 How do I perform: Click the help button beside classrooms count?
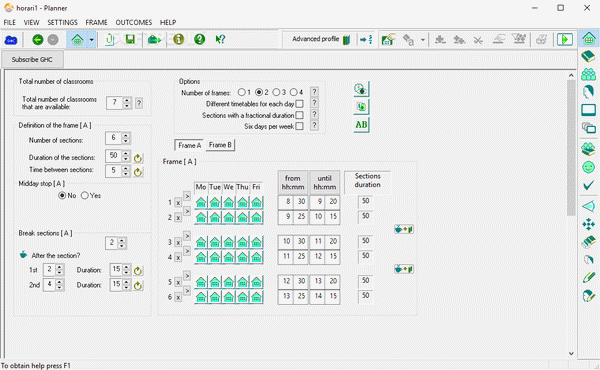tap(139, 103)
